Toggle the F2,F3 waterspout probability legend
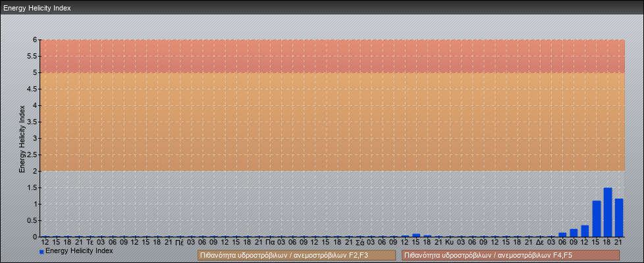 click(x=296, y=255)
